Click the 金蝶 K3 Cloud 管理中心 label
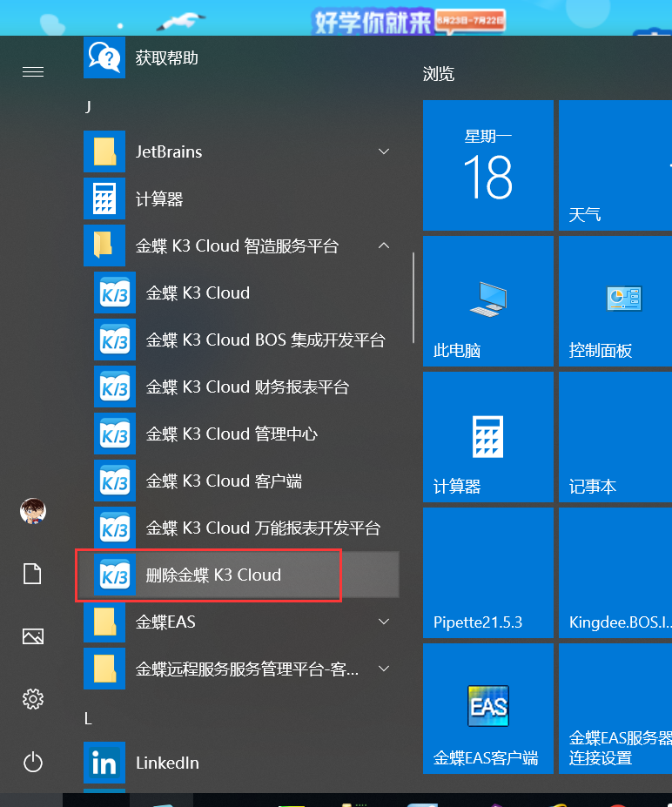 point(232,434)
